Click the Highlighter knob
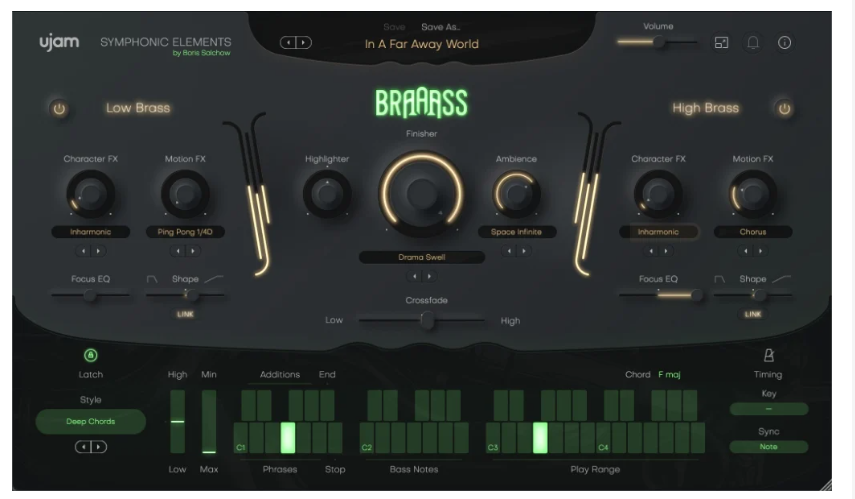Viewport: 855px width, 499px height. pyautogui.click(x=327, y=194)
